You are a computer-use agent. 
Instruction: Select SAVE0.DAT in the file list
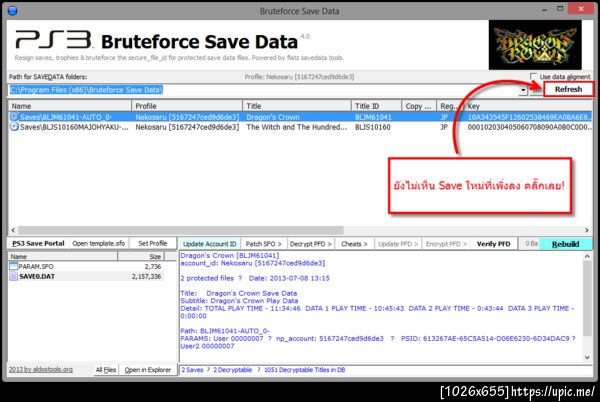86,276
